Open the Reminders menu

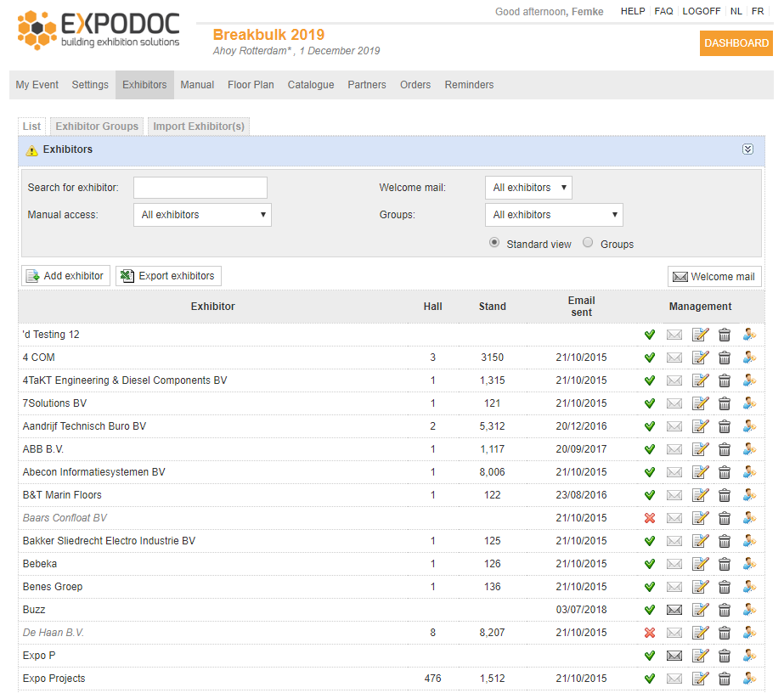pyautogui.click(x=469, y=85)
